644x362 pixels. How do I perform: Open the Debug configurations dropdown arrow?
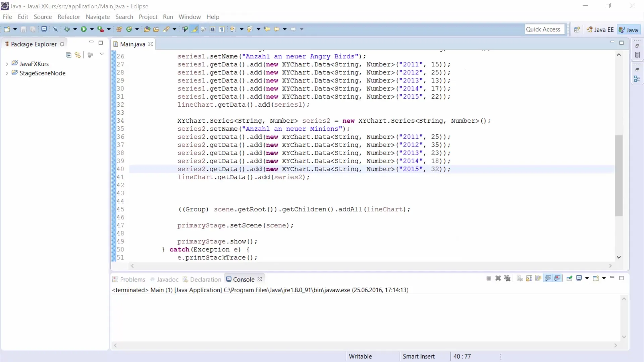(x=75, y=29)
